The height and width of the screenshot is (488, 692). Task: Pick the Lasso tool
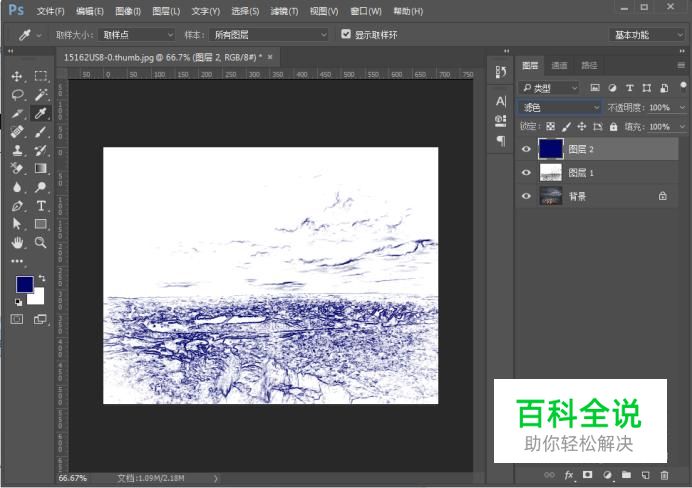[17, 94]
